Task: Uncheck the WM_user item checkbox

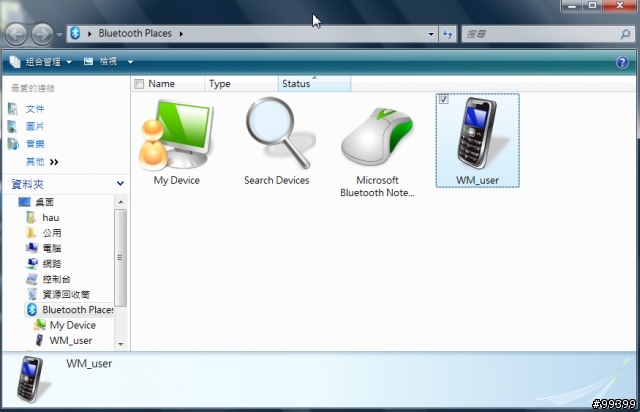Action: [x=444, y=99]
